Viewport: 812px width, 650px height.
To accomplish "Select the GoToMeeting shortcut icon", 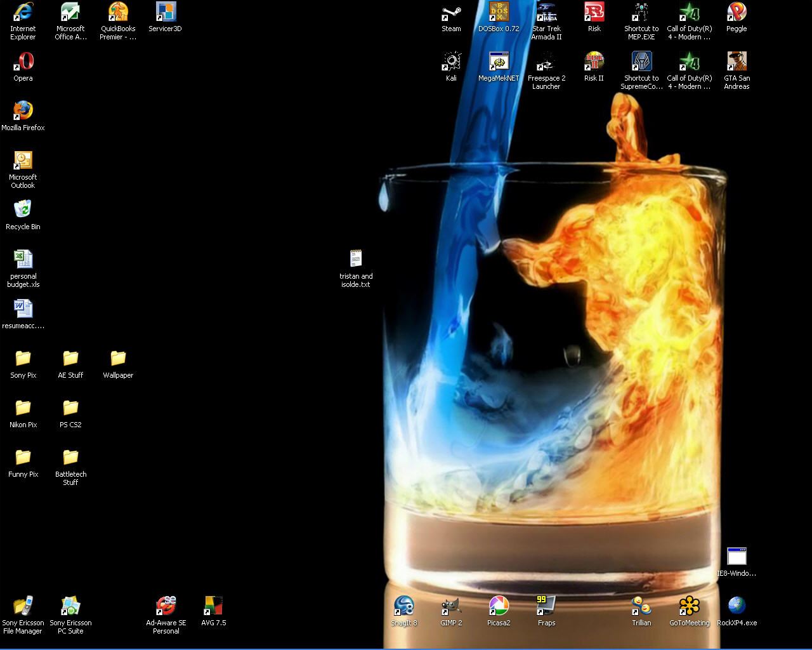I will (689, 607).
